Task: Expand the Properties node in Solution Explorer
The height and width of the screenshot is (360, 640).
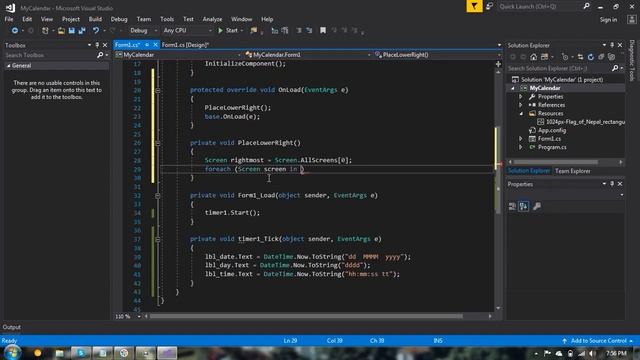Action: [x=521, y=97]
